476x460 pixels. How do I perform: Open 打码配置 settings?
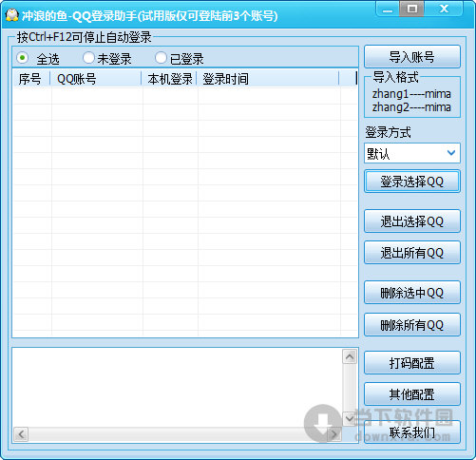coord(412,363)
